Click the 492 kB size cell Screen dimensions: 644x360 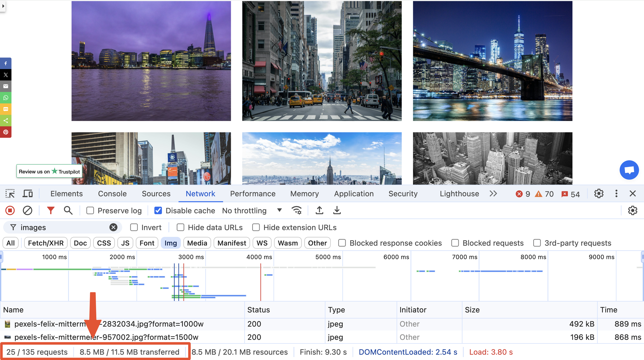pos(529,324)
